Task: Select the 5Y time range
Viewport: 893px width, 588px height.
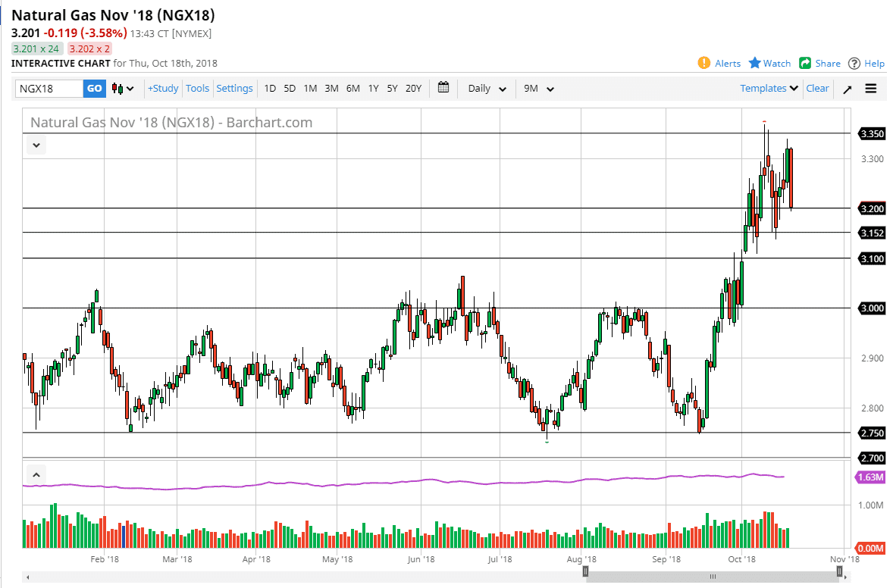Action: pos(392,89)
